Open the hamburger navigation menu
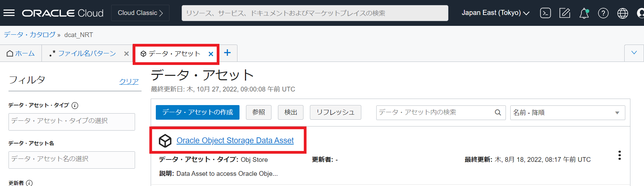Image resolution: width=644 pixels, height=186 pixels. [9, 13]
